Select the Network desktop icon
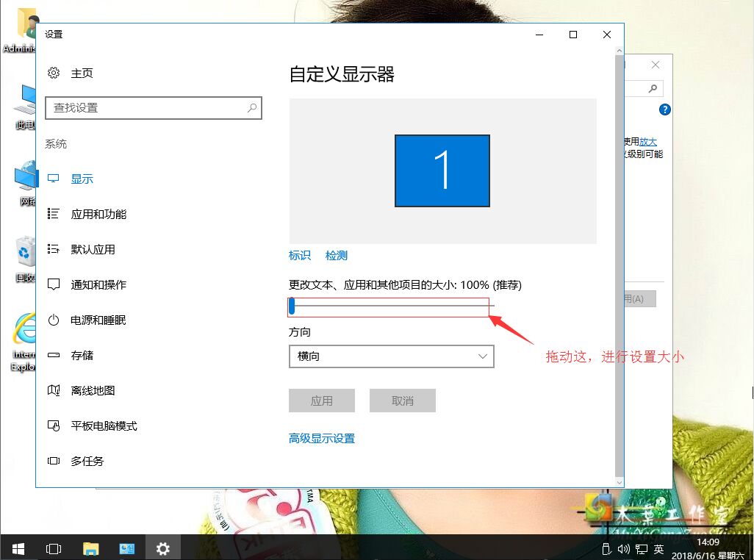This screenshot has height=560, width=754. click(x=26, y=183)
